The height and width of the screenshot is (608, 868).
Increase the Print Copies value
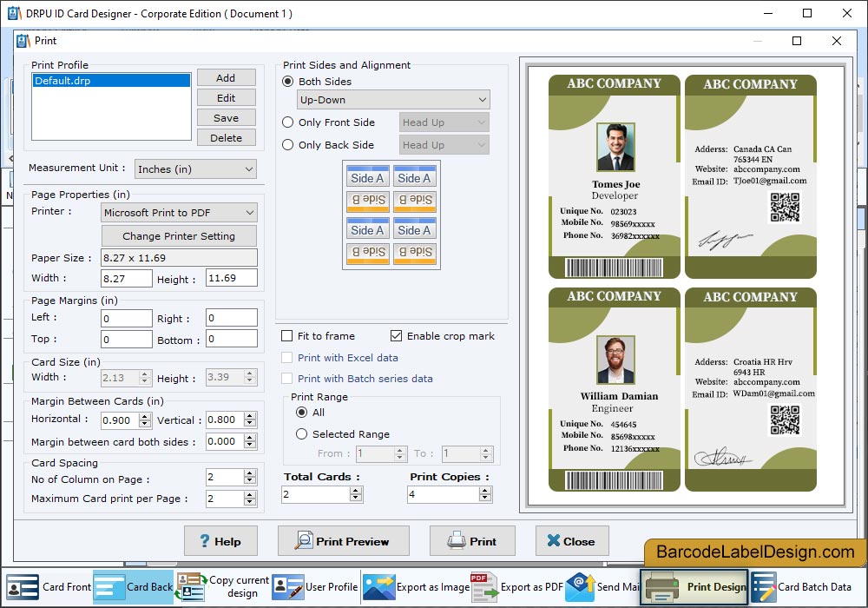coord(485,491)
